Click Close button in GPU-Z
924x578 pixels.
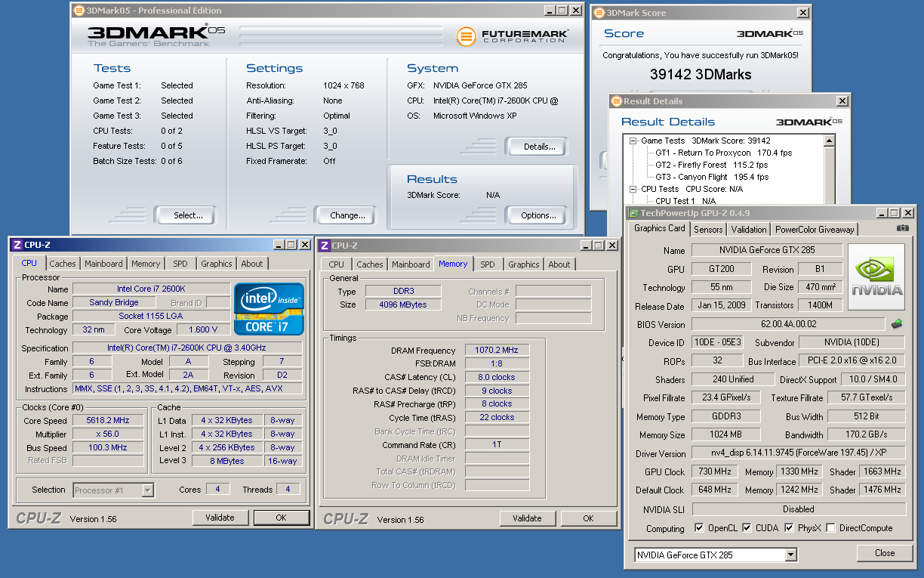pyautogui.click(x=885, y=553)
